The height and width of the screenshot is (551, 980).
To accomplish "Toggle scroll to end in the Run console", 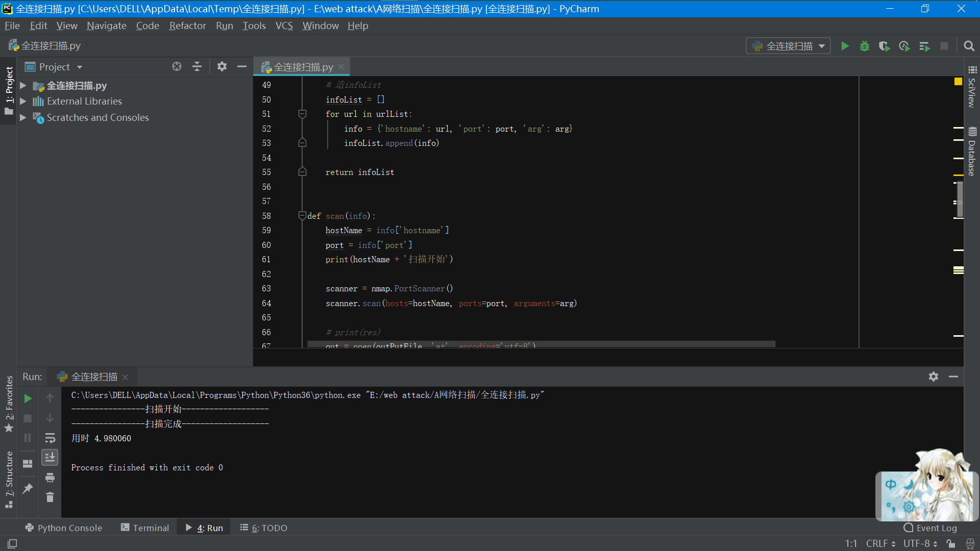I will (x=50, y=458).
